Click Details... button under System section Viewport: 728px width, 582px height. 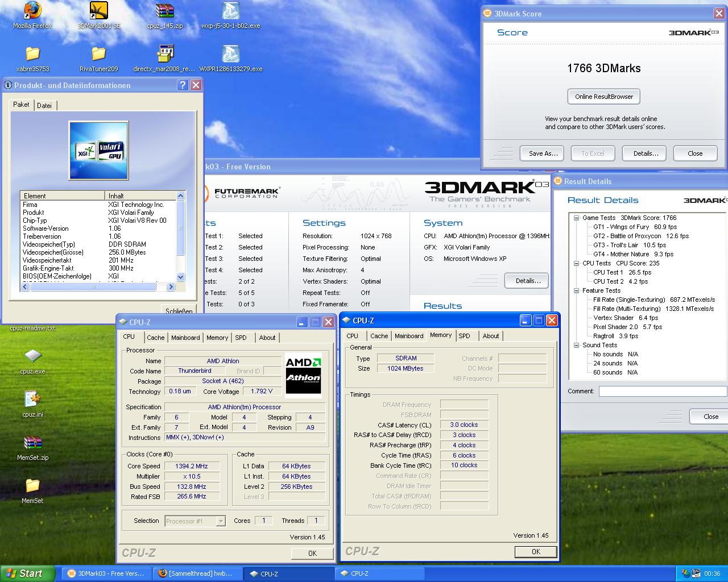[x=527, y=281]
